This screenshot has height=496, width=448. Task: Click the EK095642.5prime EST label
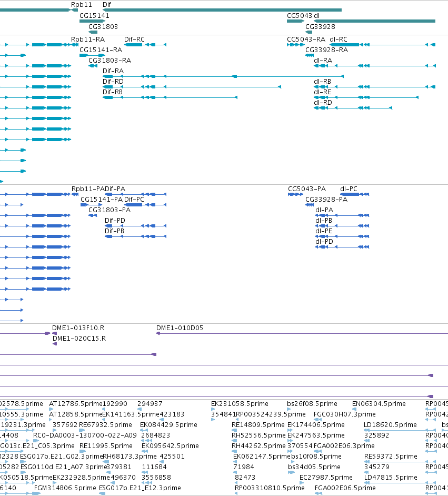[x=170, y=445]
